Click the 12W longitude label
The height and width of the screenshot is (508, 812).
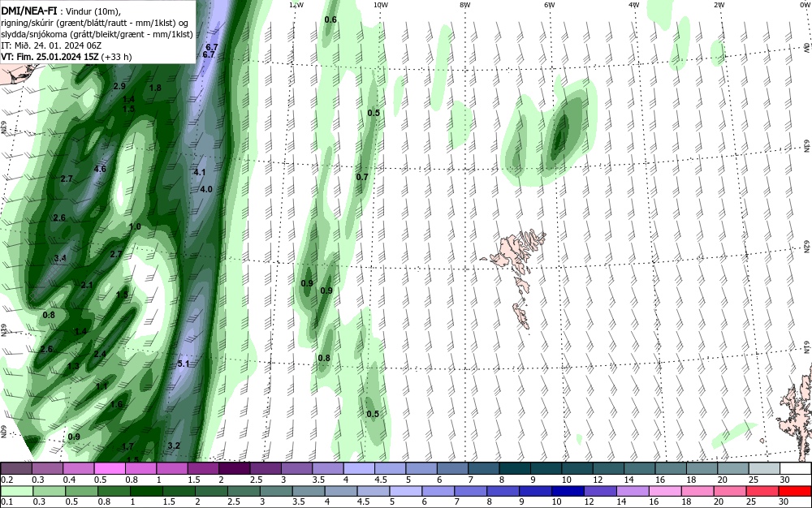[x=296, y=5]
